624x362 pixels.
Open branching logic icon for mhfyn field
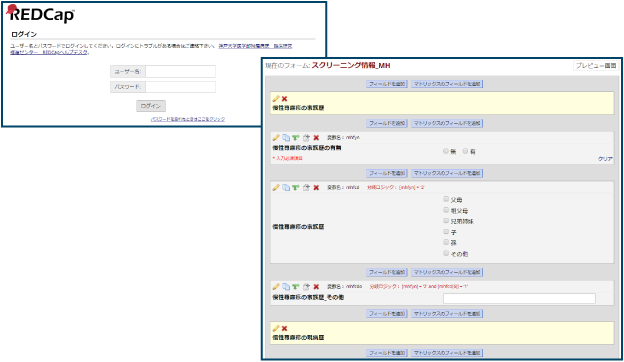[295, 138]
